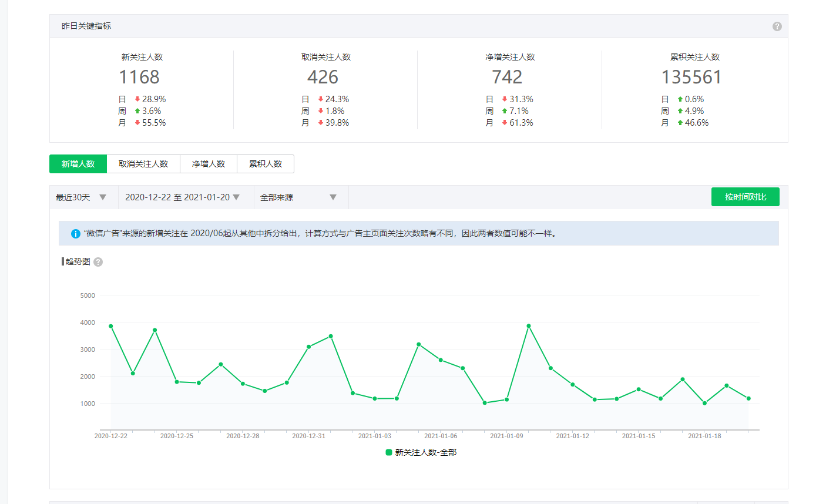
Task: Click the 24.3% daily change under 取消关注人数
Action: (x=337, y=99)
